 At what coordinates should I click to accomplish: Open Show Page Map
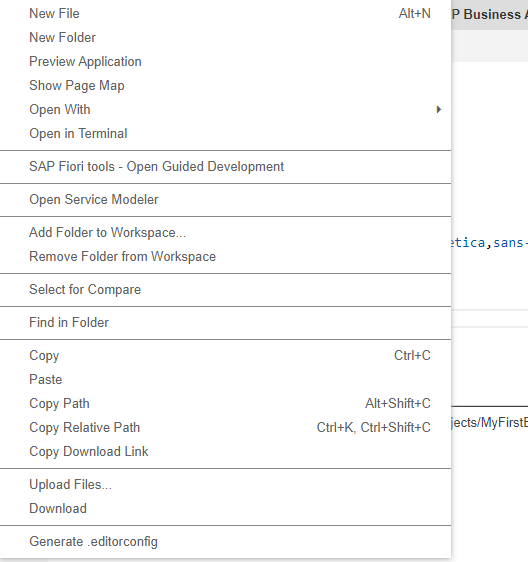click(x=225, y=86)
